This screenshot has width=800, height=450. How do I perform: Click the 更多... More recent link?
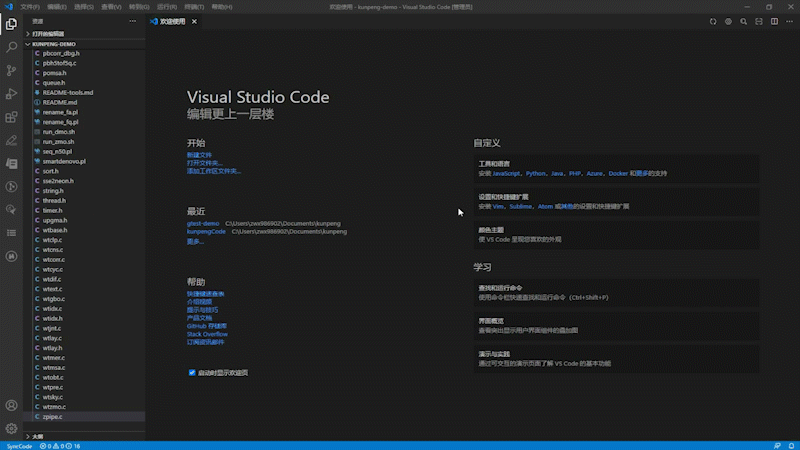coord(195,242)
